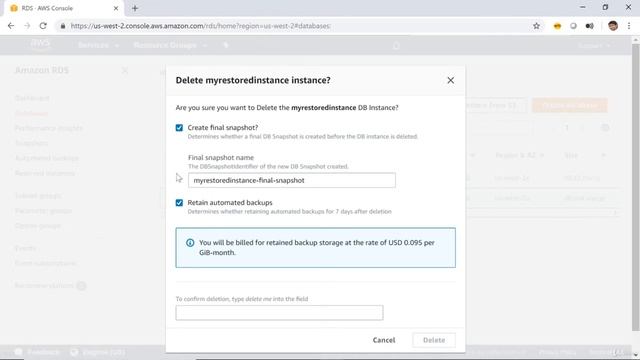Click the Delete button
The image size is (640, 360).
pyautogui.click(x=434, y=340)
